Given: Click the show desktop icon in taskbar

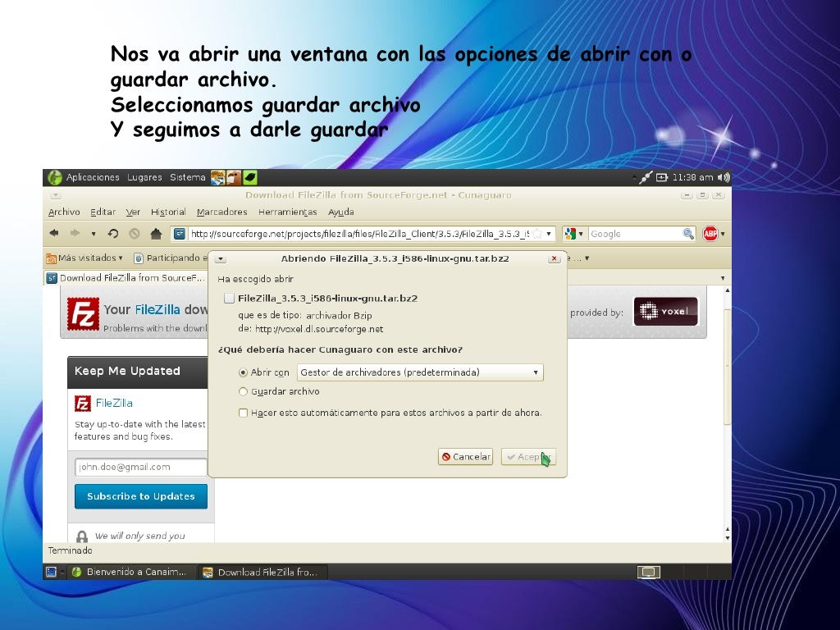Looking at the screenshot, I should point(52,572).
